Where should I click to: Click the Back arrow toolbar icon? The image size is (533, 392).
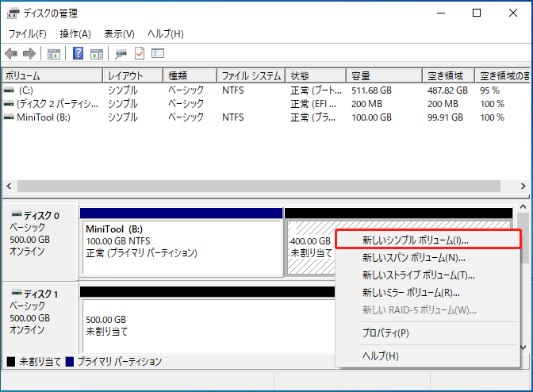tap(11, 54)
